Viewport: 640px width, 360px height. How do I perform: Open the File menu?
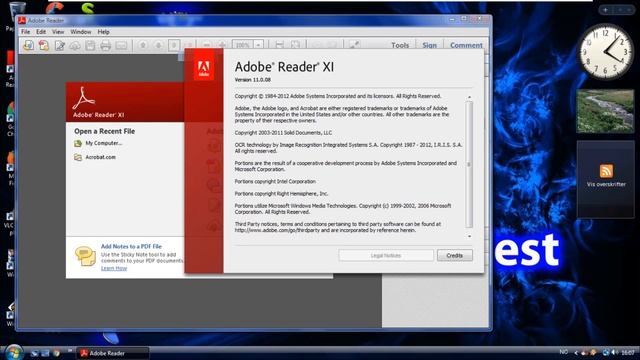pyautogui.click(x=25, y=31)
